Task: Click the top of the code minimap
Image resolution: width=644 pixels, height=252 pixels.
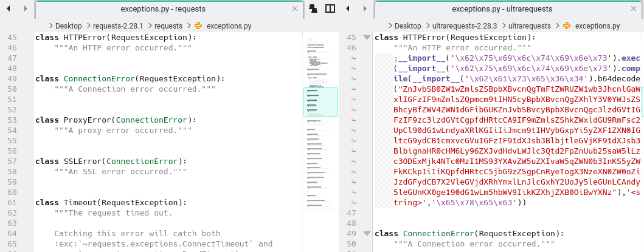Action: (320, 39)
